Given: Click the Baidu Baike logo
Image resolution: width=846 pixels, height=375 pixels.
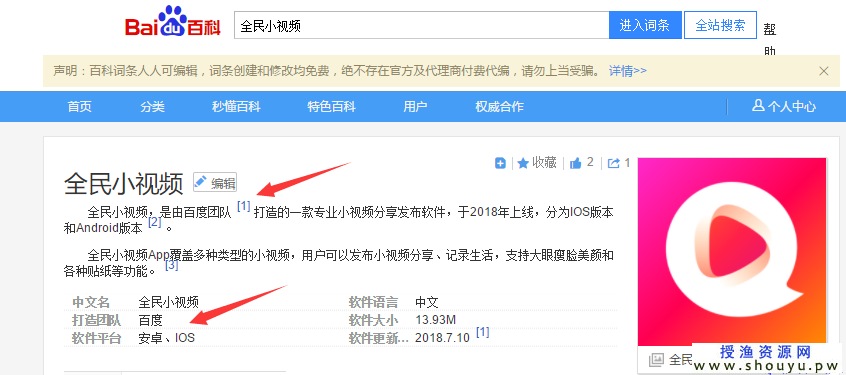Looking at the screenshot, I should [173, 22].
